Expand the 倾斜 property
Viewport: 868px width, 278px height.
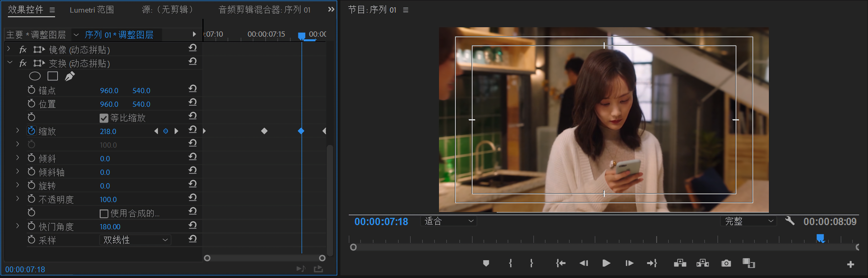coord(18,158)
